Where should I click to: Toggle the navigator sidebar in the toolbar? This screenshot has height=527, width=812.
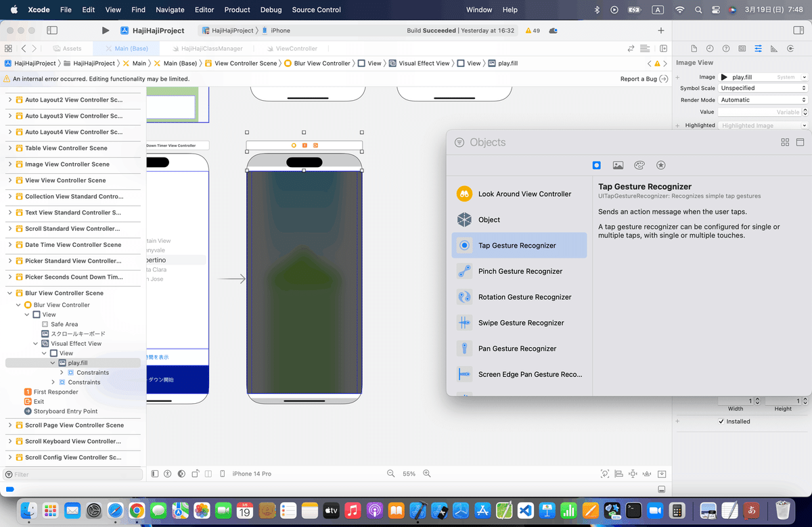click(52, 30)
